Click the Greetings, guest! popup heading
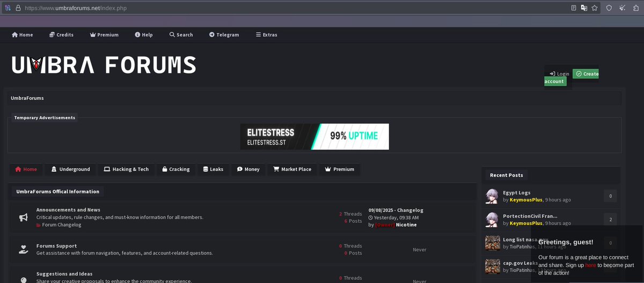 (566, 242)
